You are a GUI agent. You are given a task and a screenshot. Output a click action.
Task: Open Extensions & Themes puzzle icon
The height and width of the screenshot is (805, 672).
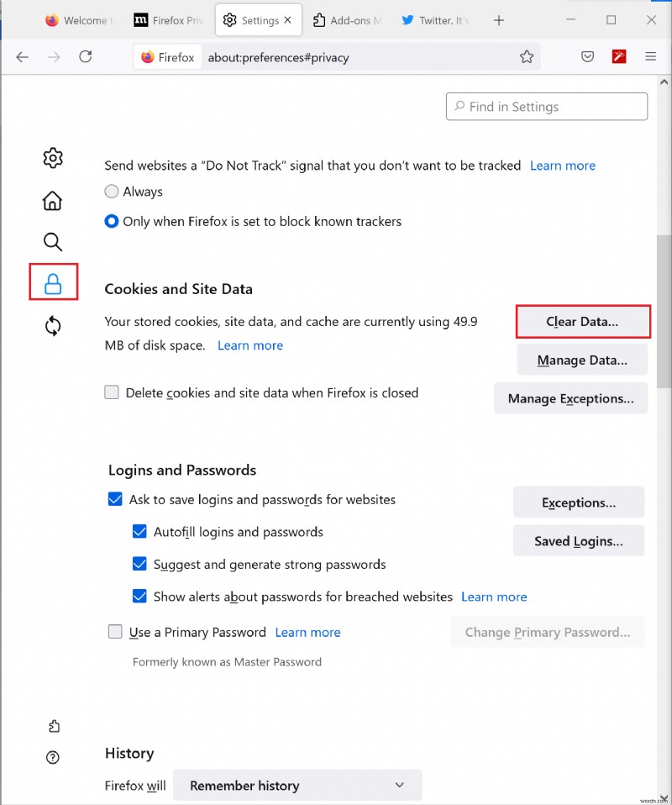coord(54,726)
